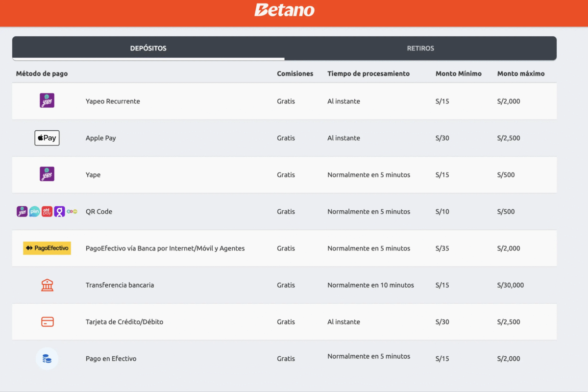
Task: Click the Yape icon beside the plain Yape row
Action: coord(47,174)
